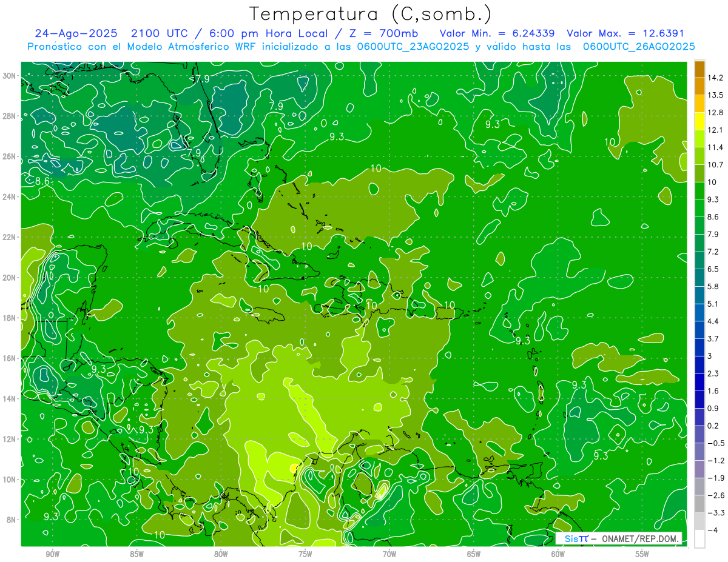Click the 55W longitude axis label
The image size is (728, 562).
[x=642, y=555]
